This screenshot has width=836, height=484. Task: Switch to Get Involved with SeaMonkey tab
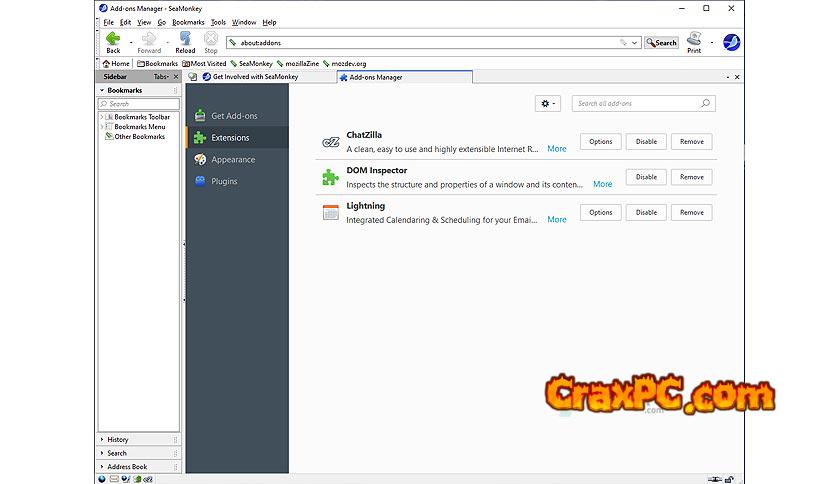tap(268, 77)
